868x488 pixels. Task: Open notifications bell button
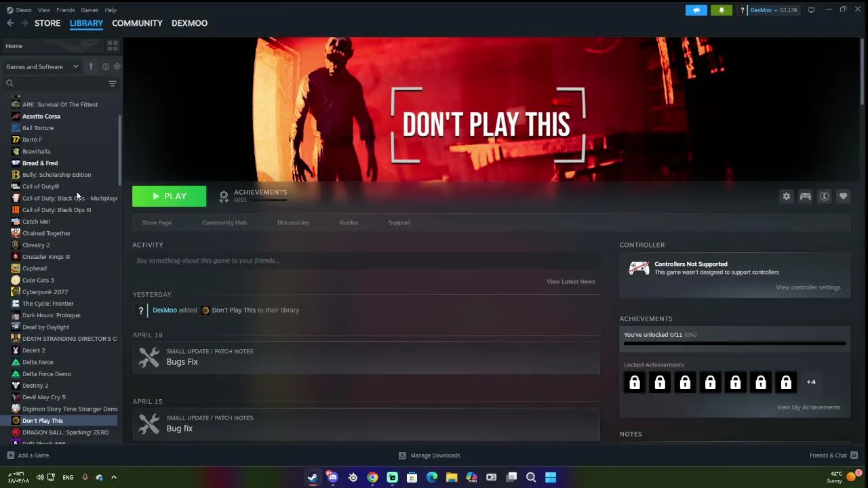[x=722, y=10]
